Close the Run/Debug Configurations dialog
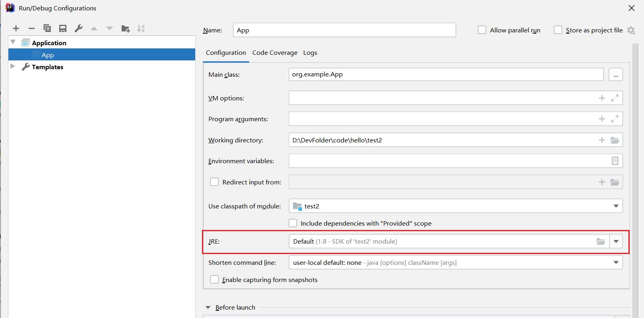 click(632, 8)
